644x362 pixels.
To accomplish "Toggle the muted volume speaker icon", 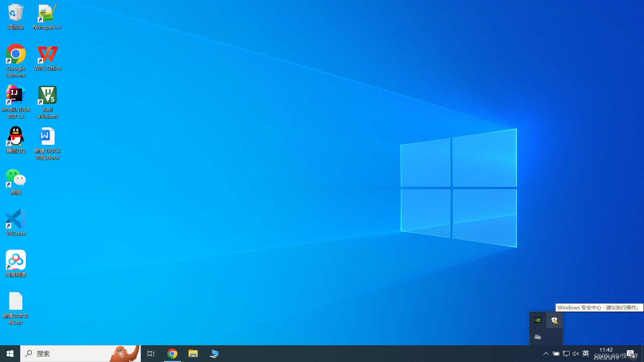I will click(x=576, y=354).
